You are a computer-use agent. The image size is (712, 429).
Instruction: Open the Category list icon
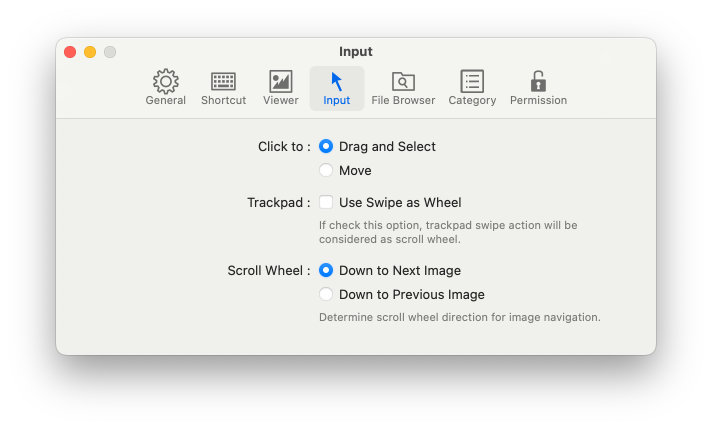pyautogui.click(x=472, y=81)
